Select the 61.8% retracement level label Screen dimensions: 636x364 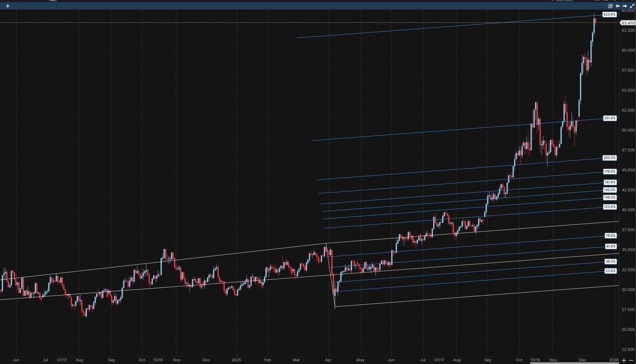coord(610,246)
